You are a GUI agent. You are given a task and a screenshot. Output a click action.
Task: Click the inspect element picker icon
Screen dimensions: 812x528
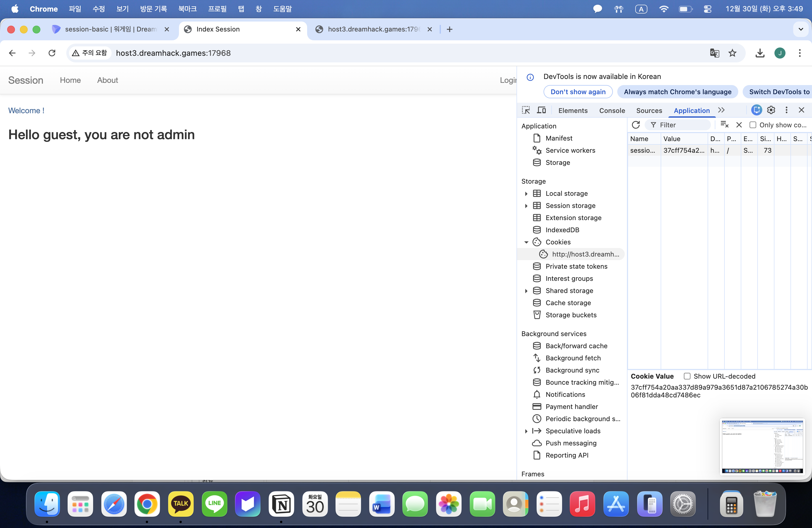[x=526, y=110]
